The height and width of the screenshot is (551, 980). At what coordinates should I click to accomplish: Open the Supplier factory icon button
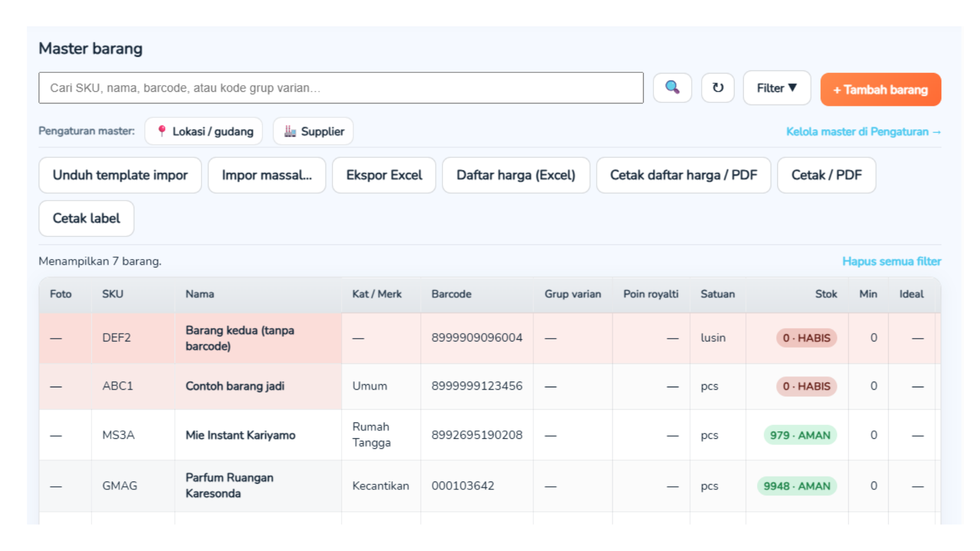coord(313,131)
